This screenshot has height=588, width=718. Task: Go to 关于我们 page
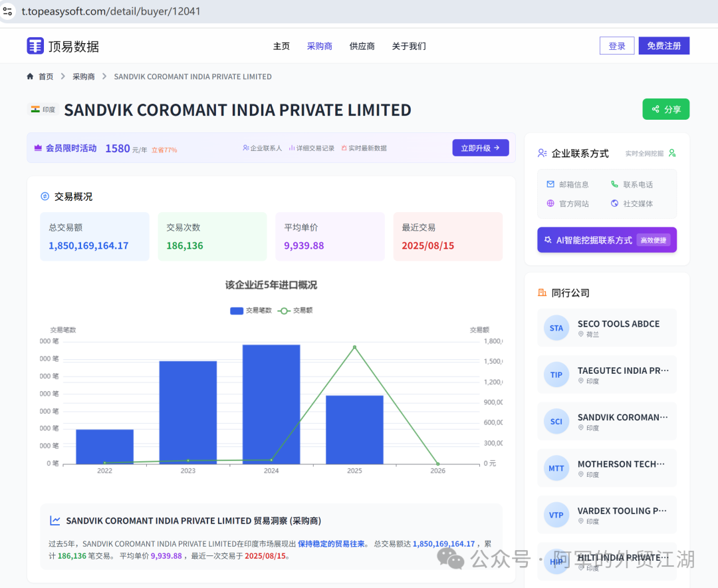point(408,46)
